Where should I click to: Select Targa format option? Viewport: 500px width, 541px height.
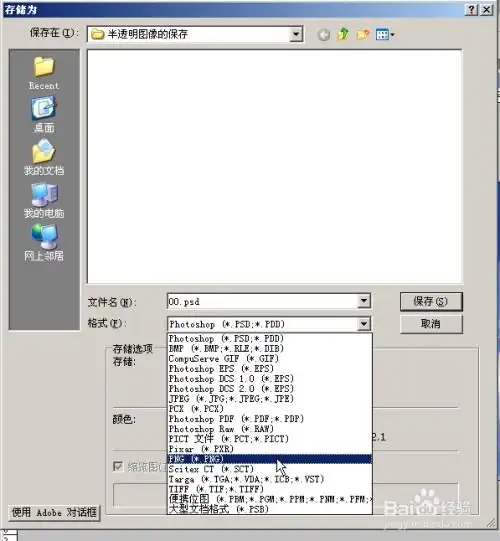[x=269, y=479]
